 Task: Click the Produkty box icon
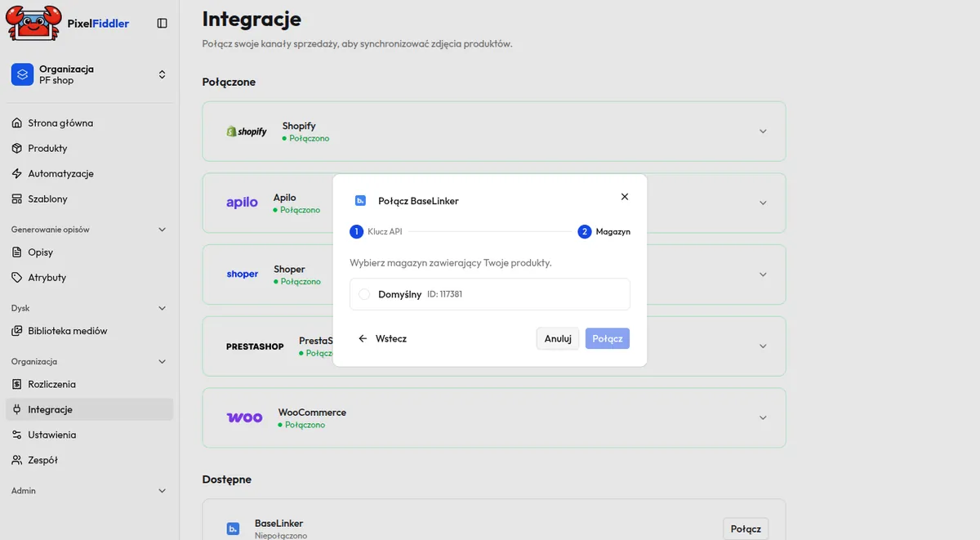click(17, 149)
